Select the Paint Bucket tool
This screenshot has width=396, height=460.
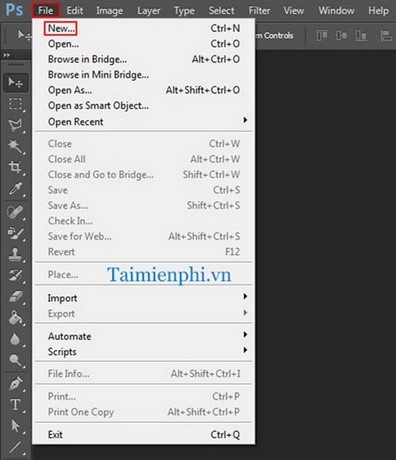[15, 318]
